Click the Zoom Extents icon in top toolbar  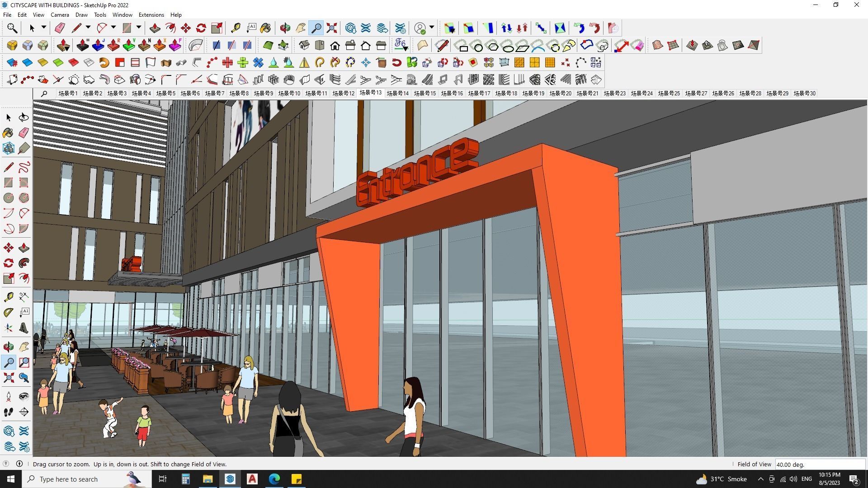tap(332, 28)
